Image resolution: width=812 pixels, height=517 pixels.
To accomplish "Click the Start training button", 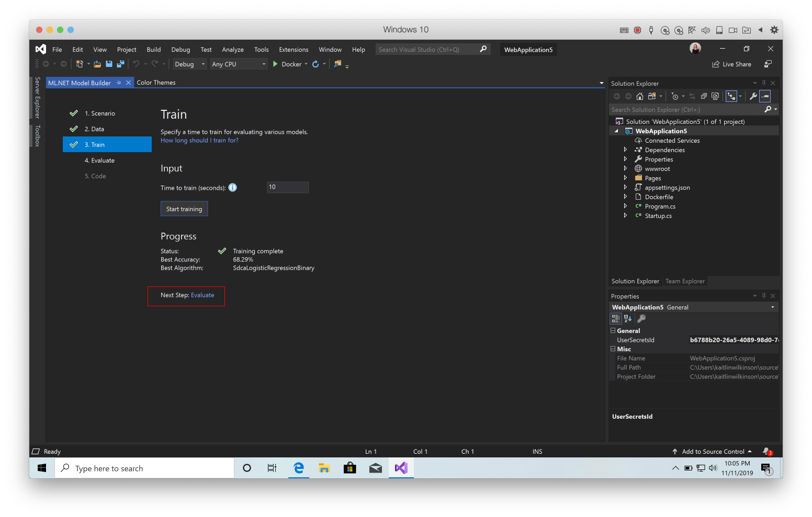I will [184, 209].
